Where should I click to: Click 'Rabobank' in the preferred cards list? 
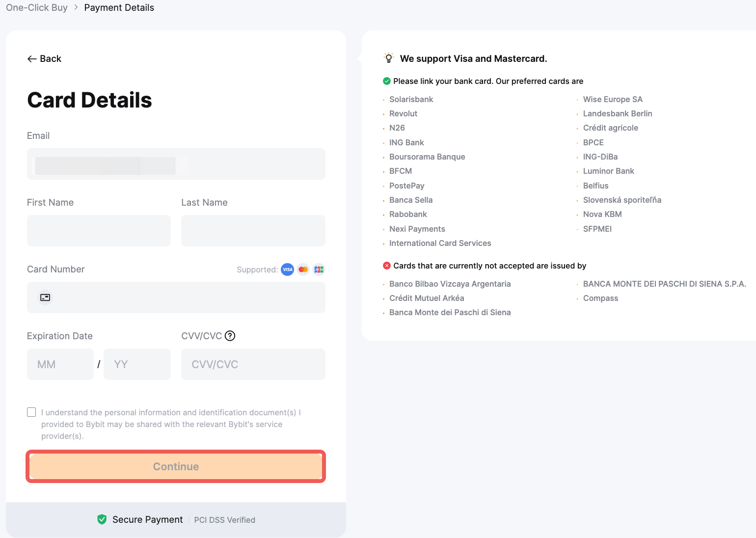click(408, 214)
